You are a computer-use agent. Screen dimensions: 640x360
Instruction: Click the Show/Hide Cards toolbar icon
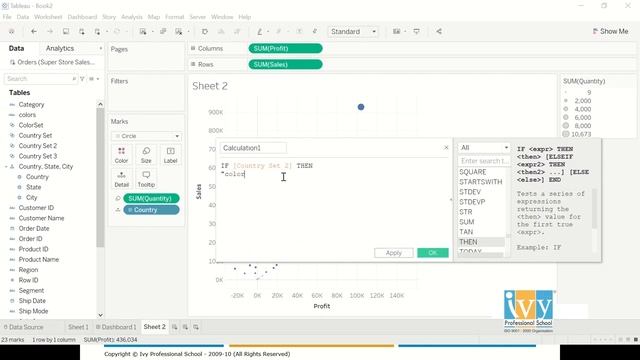[x=396, y=31]
